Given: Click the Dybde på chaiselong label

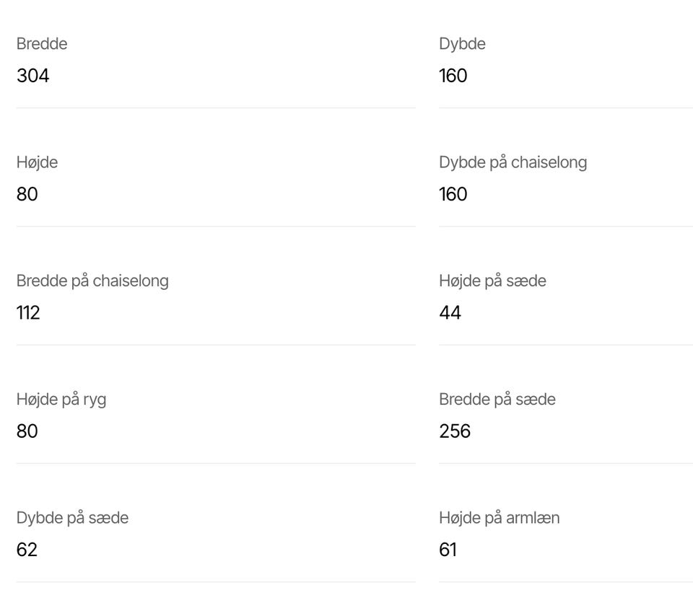Looking at the screenshot, I should pyautogui.click(x=513, y=162).
